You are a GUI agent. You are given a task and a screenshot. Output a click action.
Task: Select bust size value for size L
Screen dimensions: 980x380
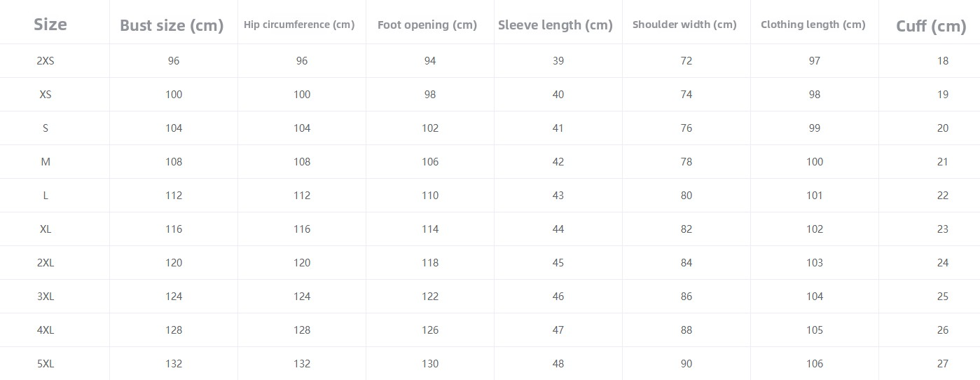174,196
